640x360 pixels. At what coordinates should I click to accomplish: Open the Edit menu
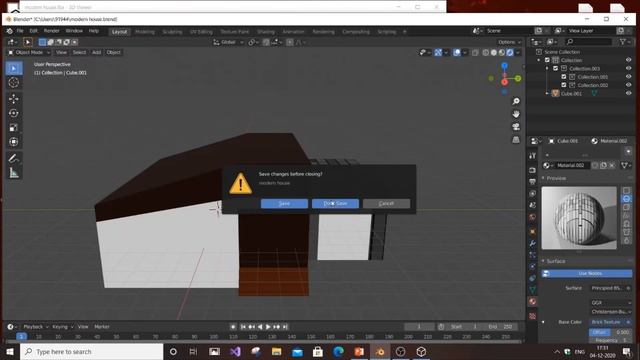(x=33, y=31)
